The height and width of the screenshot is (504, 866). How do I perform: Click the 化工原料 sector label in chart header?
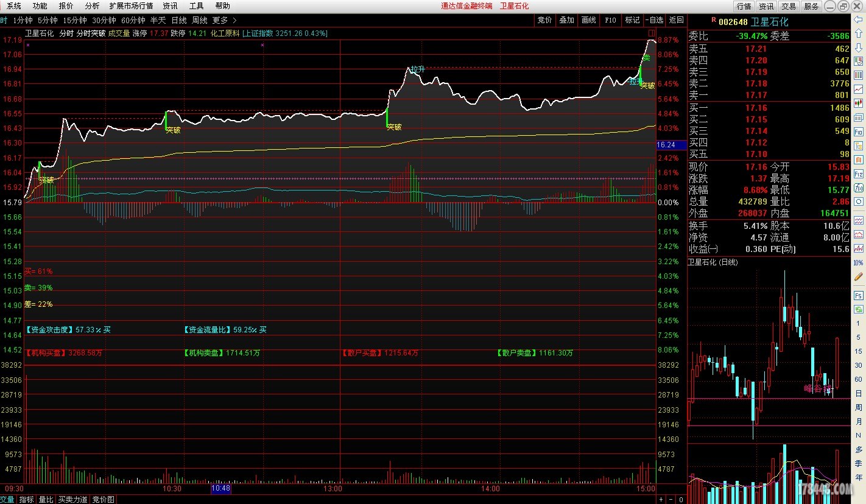(x=225, y=33)
